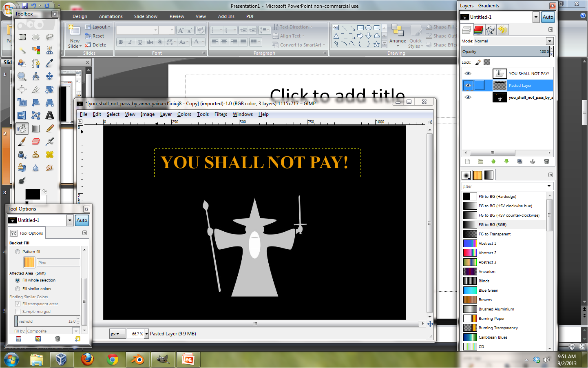Screen dimensions: 588x368
Task: Select the Measure compass tool
Action: click(x=36, y=76)
